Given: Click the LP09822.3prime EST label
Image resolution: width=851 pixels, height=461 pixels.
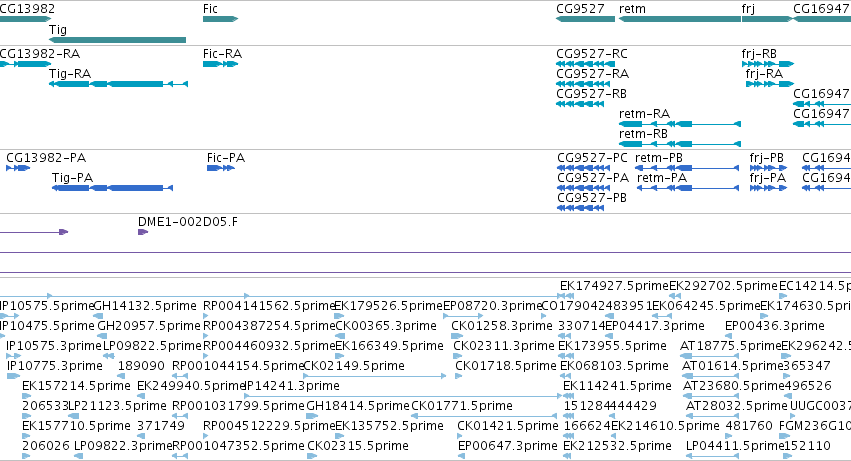Looking at the screenshot, I should [123, 447].
